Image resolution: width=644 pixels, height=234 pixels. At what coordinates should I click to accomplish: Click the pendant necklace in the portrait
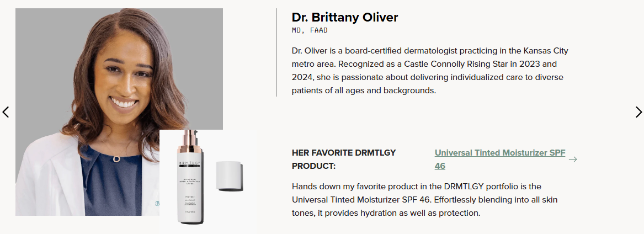point(117,158)
